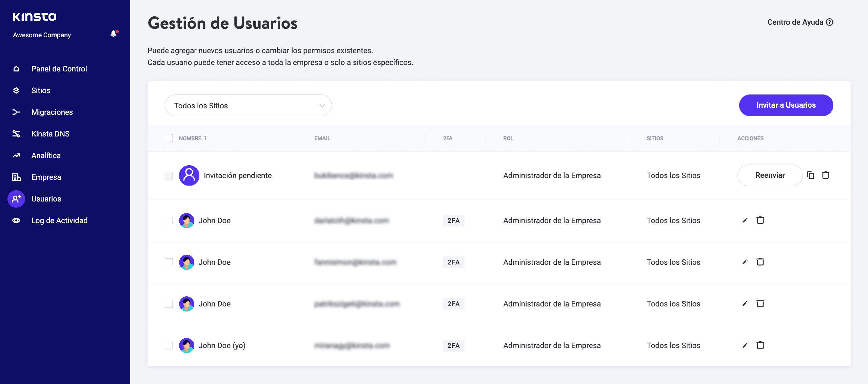This screenshot has height=384, width=868.
Task: Go to Panel de Control menu
Action: (59, 69)
